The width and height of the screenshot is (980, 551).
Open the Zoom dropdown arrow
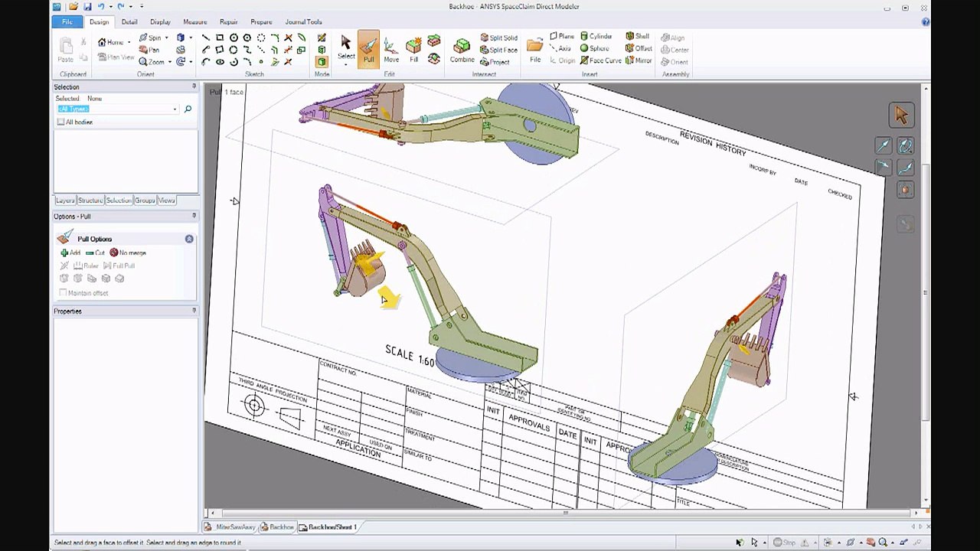(x=169, y=62)
